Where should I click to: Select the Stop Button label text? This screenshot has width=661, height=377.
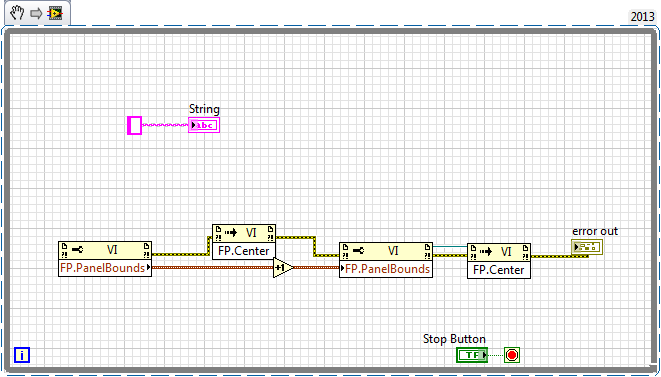[x=454, y=339]
